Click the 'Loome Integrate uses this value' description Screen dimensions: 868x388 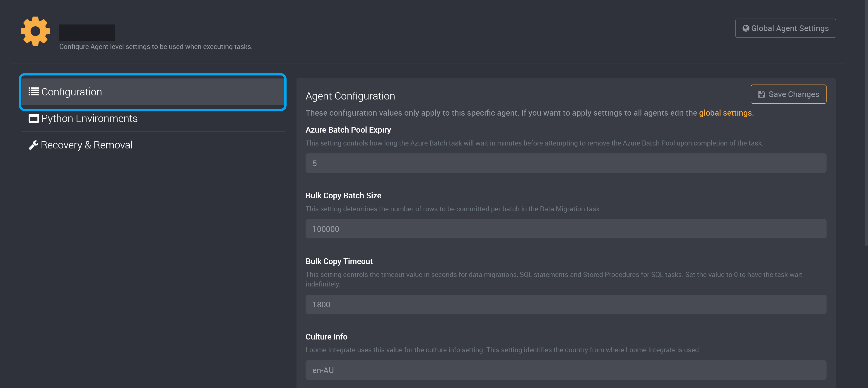(503, 350)
